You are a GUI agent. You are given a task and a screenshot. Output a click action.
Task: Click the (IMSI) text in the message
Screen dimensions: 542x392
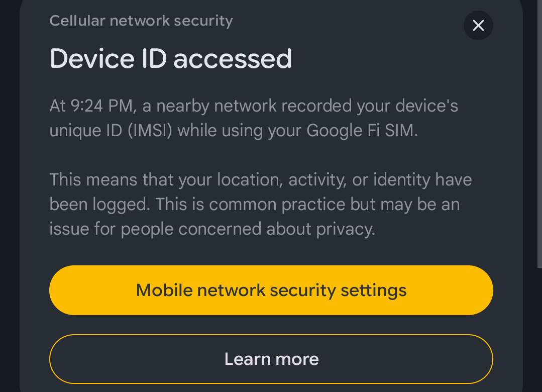[x=150, y=131]
